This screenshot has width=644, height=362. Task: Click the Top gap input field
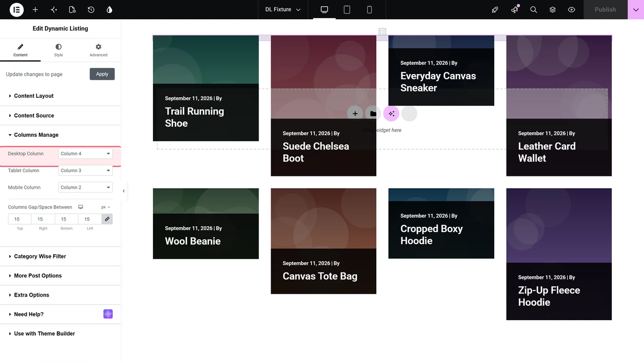(x=19, y=219)
